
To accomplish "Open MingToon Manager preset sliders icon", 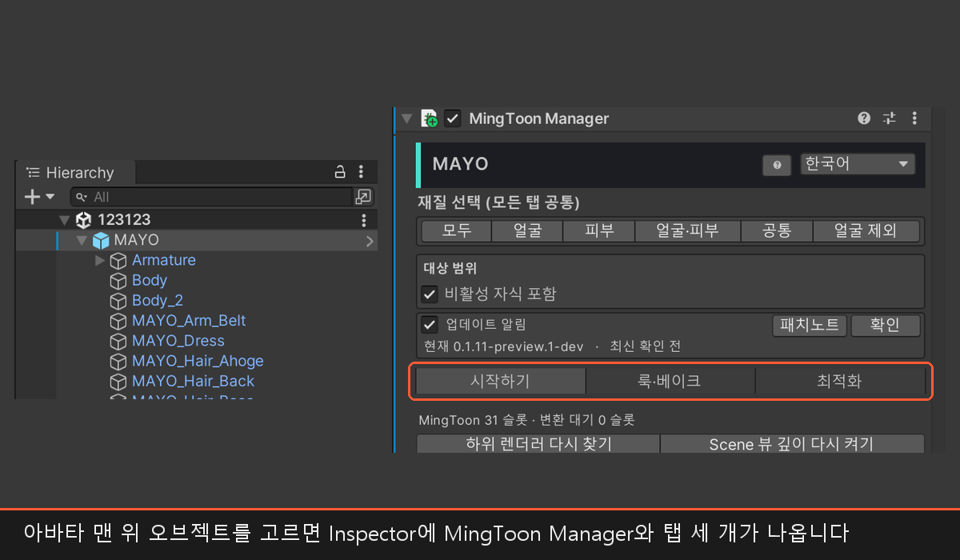I will tap(890, 118).
